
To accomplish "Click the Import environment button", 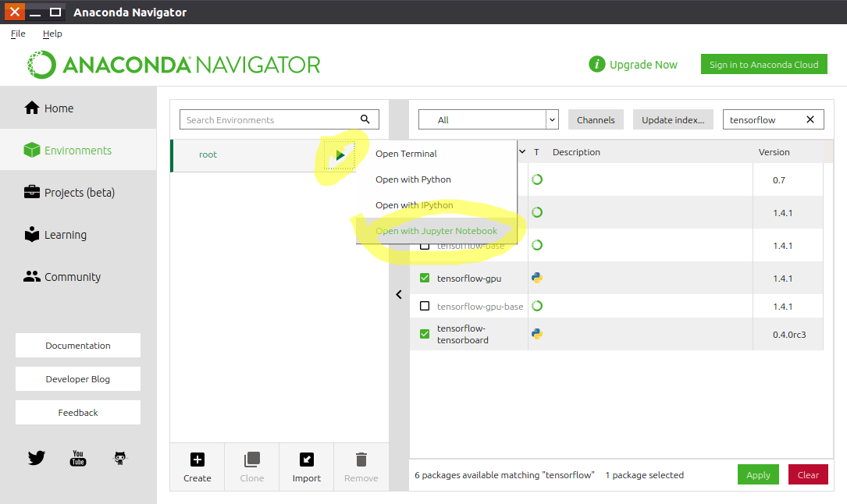I will (x=306, y=467).
